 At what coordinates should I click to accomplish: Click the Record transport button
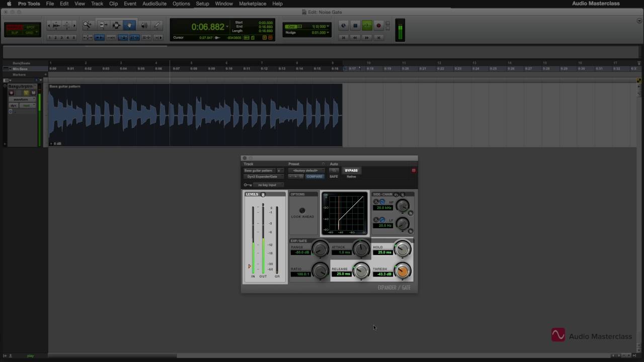click(379, 26)
